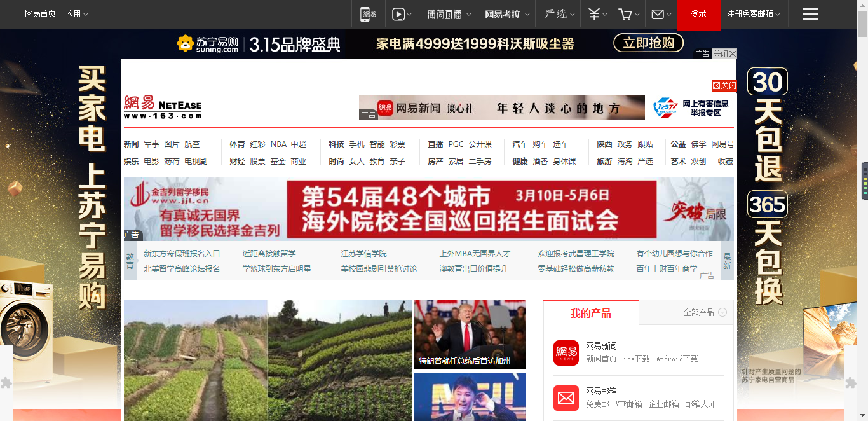Open the 艺术 channel link
This screenshot has height=421, width=868.
click(x=678, y=162)
